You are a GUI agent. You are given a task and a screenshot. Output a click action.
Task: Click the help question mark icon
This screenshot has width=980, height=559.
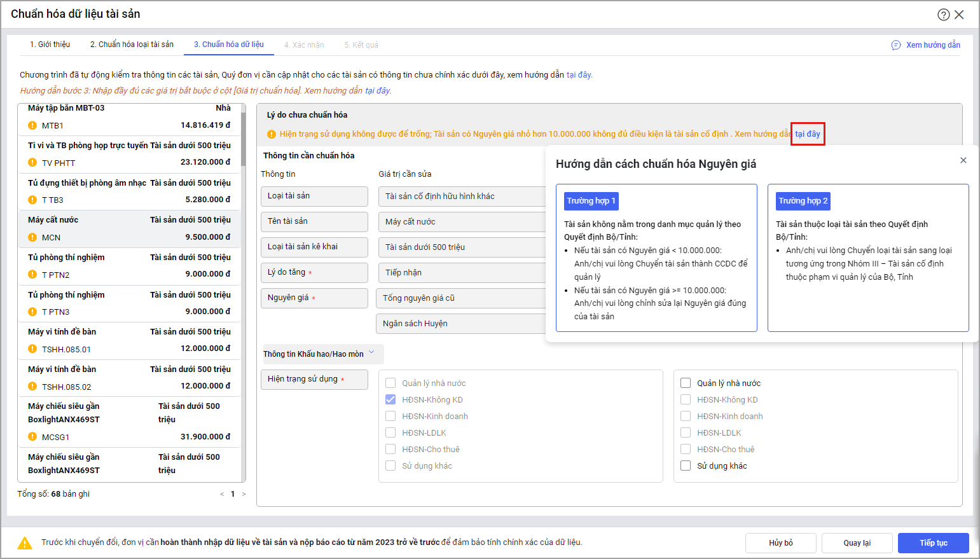943,15
